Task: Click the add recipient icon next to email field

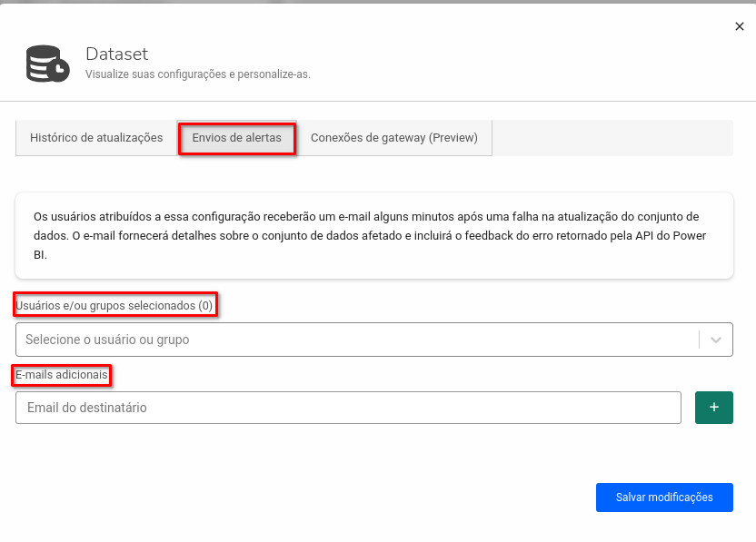Action: [714, 407]
